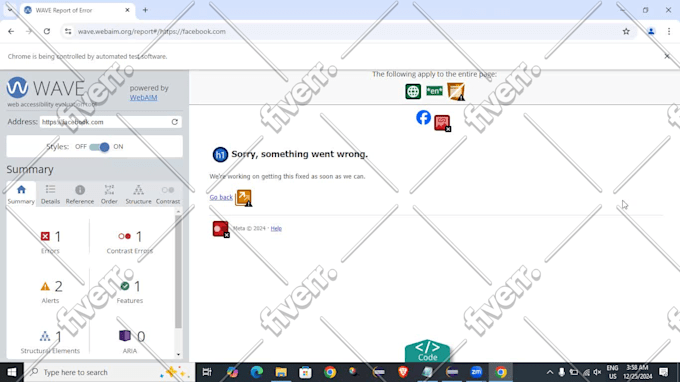The image size is (680, 382).
Task: Click the red error icon beside Facebook logo
Action: click(x=442, y=123)
